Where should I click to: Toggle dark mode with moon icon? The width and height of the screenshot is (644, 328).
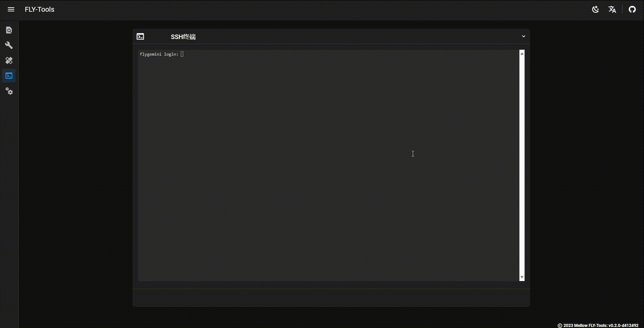point(595,9)
